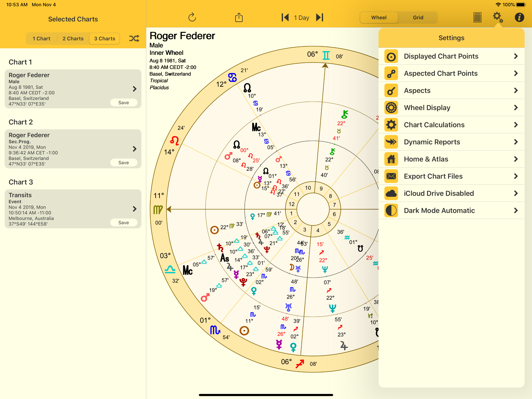Screen dimensions: 532x399
Task: Step back one day
Action: click(x=285, y=17)
